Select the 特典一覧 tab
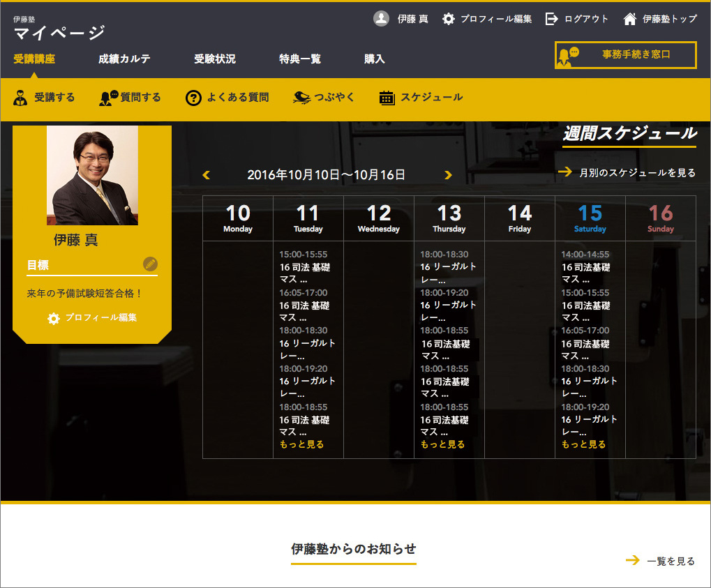This screenshot has width=711, height=588. coord(300,59)
